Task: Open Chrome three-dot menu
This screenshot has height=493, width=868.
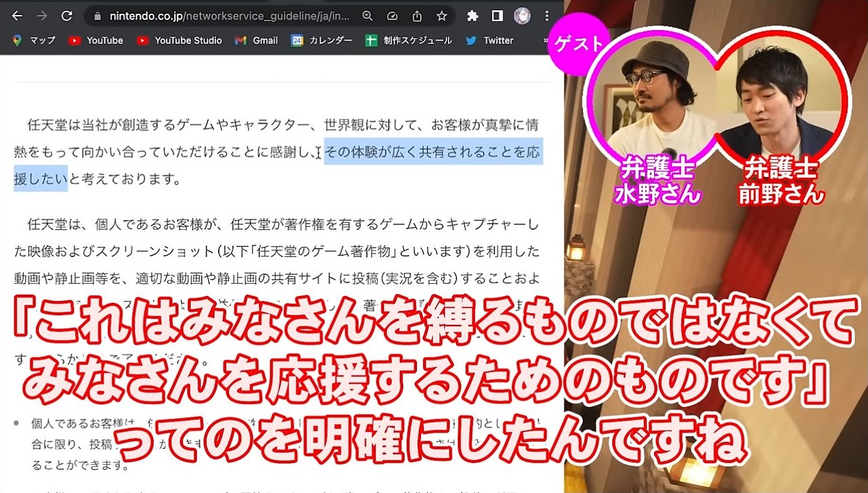Action: pos(547,16)
